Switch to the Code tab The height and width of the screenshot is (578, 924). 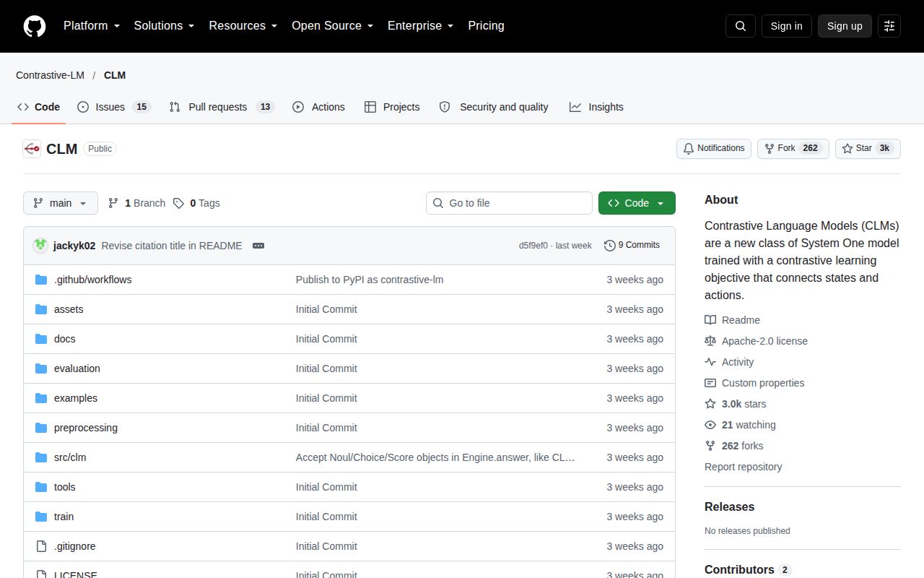39,107
